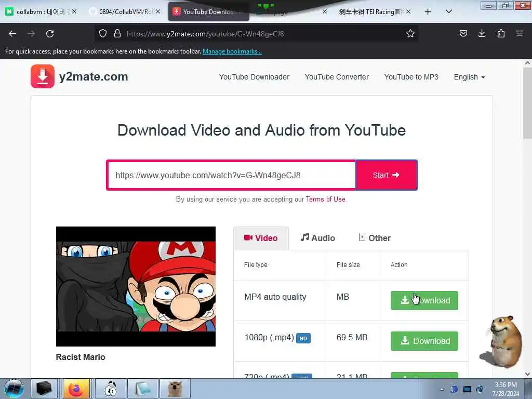This screenshot has width=532, height=399.
Task: Click the HD badge beside 1080p
Action: point(303,338)
